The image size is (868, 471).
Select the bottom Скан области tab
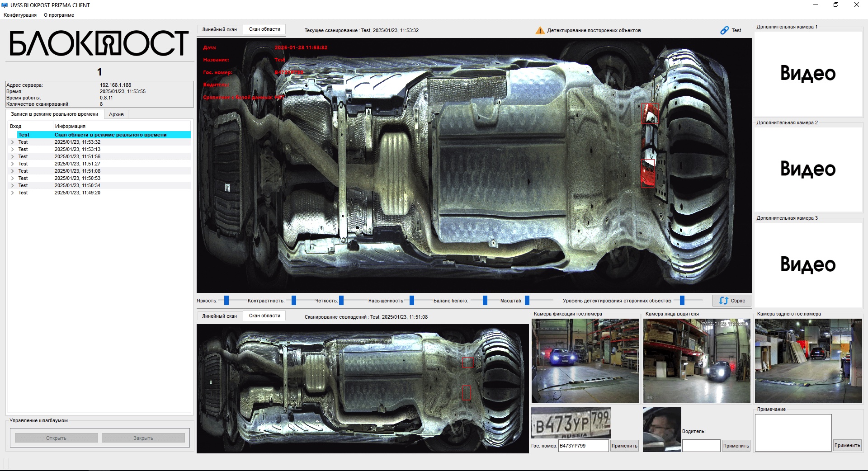[x=264, y=316]
